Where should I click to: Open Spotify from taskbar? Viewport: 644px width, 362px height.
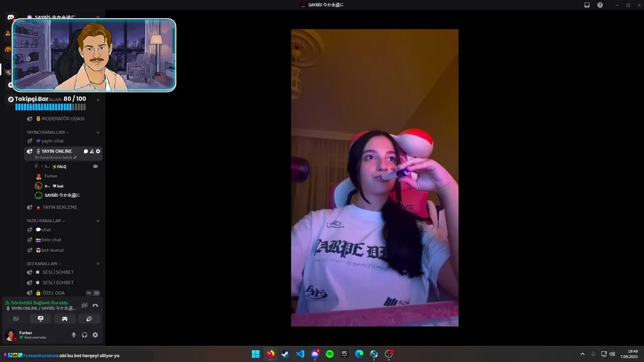click(x=330, y=354)
